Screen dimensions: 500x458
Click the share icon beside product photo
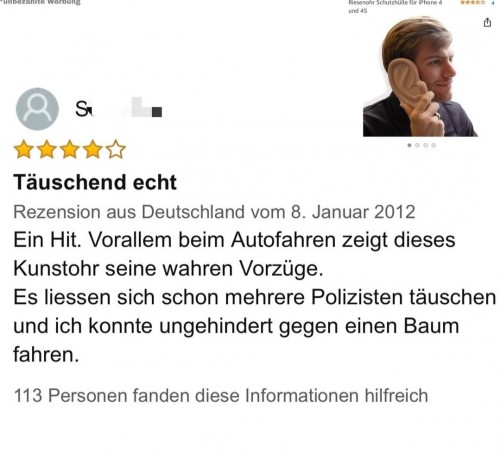[487, 22]
